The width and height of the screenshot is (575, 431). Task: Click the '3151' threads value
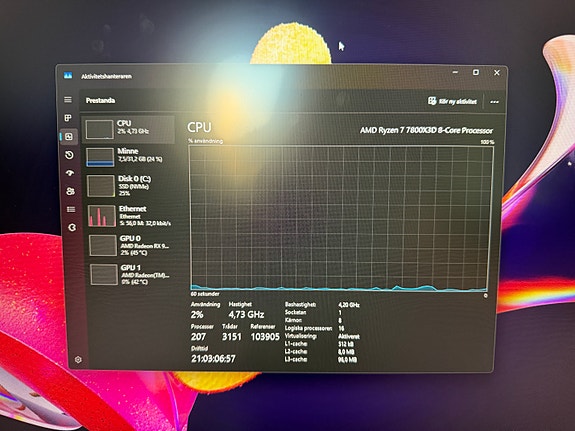coord(232,336)
